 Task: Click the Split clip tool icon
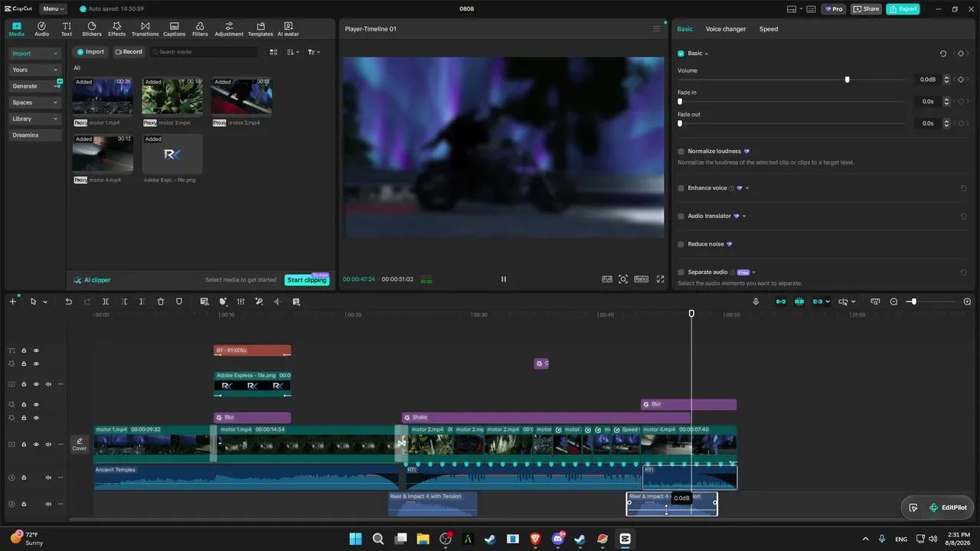click(x=106, y=302)
